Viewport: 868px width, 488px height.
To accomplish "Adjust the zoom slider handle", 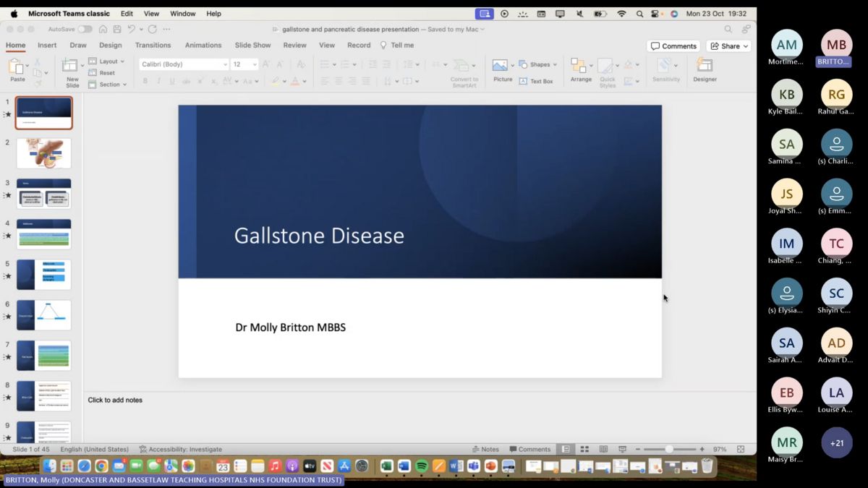I will click(669, 449).
